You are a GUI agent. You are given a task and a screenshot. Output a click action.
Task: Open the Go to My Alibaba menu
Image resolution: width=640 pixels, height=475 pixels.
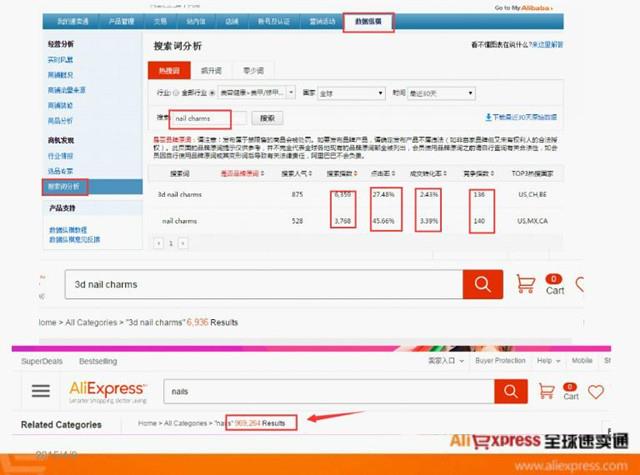tap(523, 8)
